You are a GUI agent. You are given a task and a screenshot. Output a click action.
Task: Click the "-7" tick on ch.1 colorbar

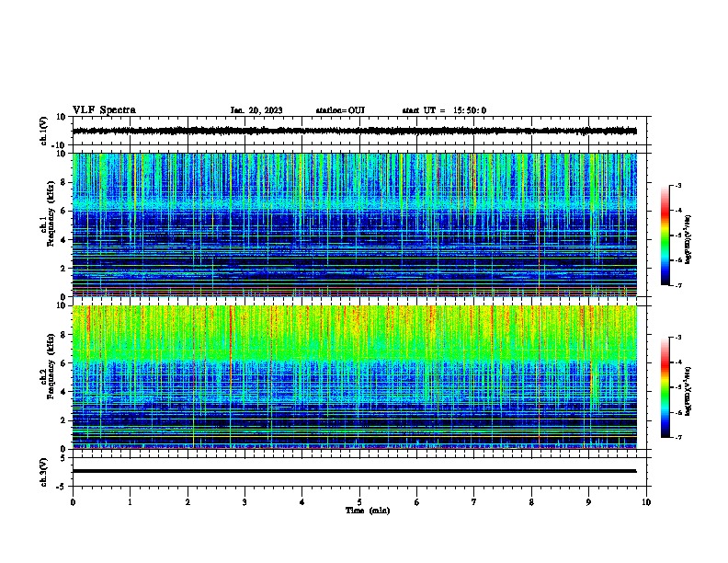[678, 285]
